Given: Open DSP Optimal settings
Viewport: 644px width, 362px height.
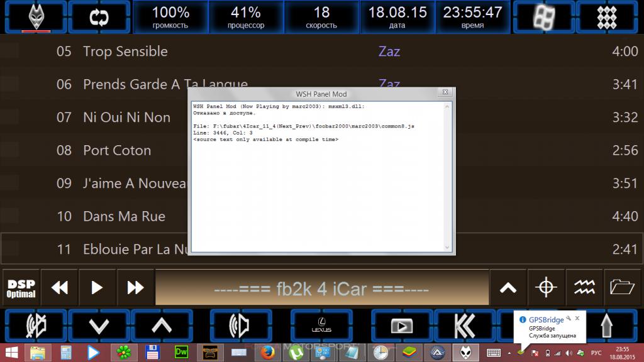Looking at the screenshot, I should (21, 287).
